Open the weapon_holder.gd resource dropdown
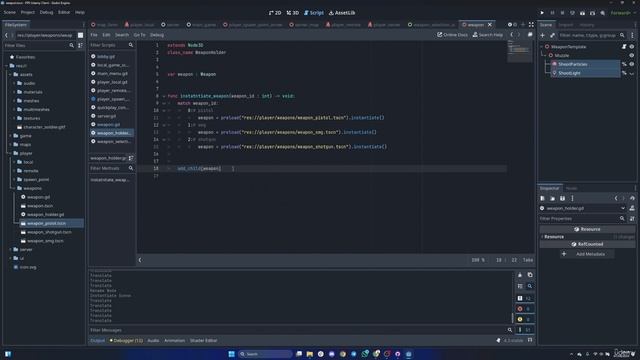Viewport: 640px width, 360px height. coord(583,208)
